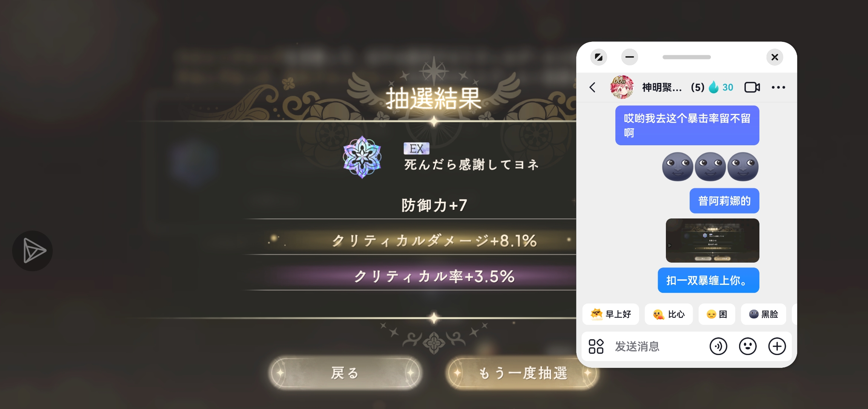Screen dimensions: 868x409
Task: Tap the voice input icon
Action: coord(718,346)
